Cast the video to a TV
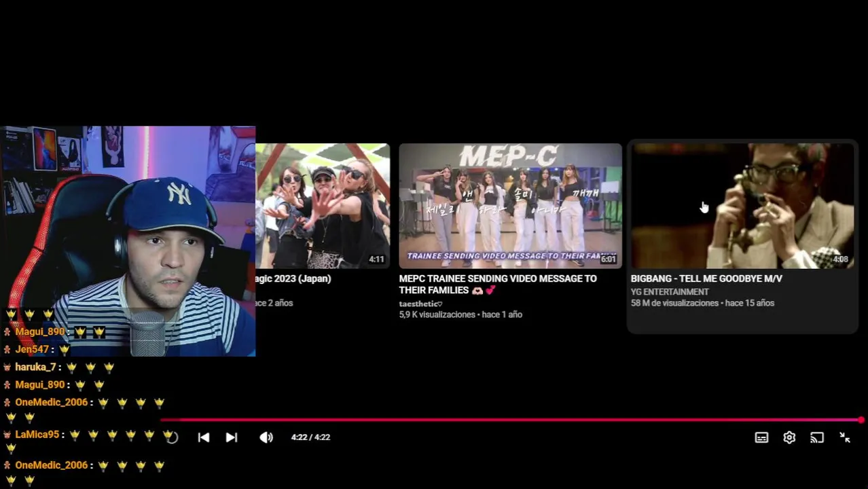This screenshot has height=489, width=868. tap(817, 438)
